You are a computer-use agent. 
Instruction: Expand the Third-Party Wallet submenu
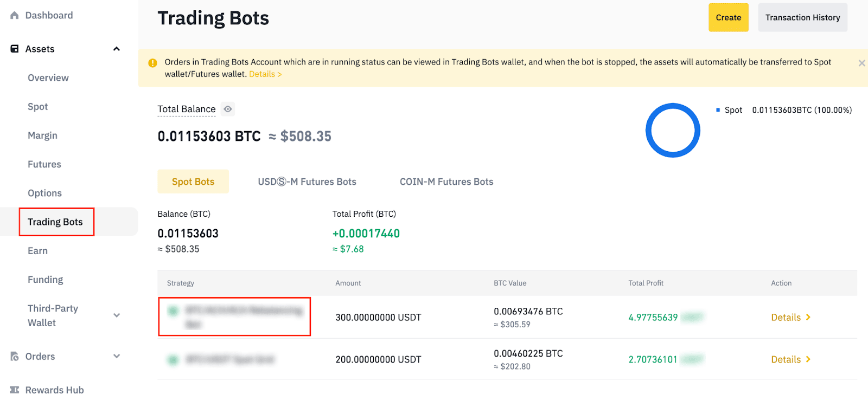click(116, 315)
